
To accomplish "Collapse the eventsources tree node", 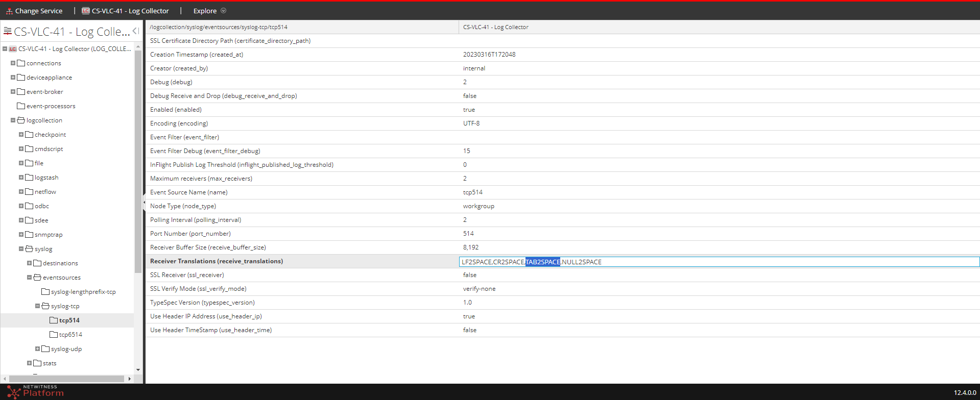I will click(x=29, y=278).
